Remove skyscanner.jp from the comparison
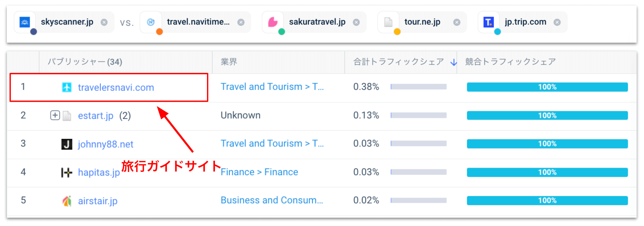Viewport: 644px width, 226px height. click(x=104, y=22)
